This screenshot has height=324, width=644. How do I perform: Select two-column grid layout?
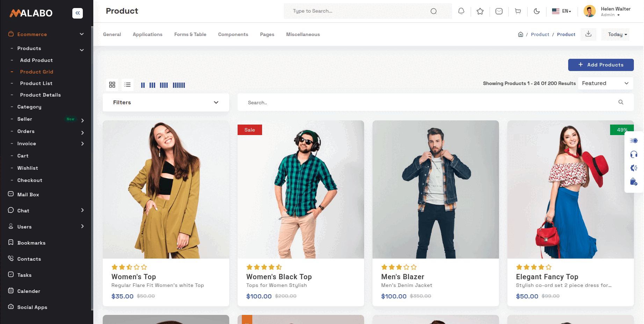(143, 85)
